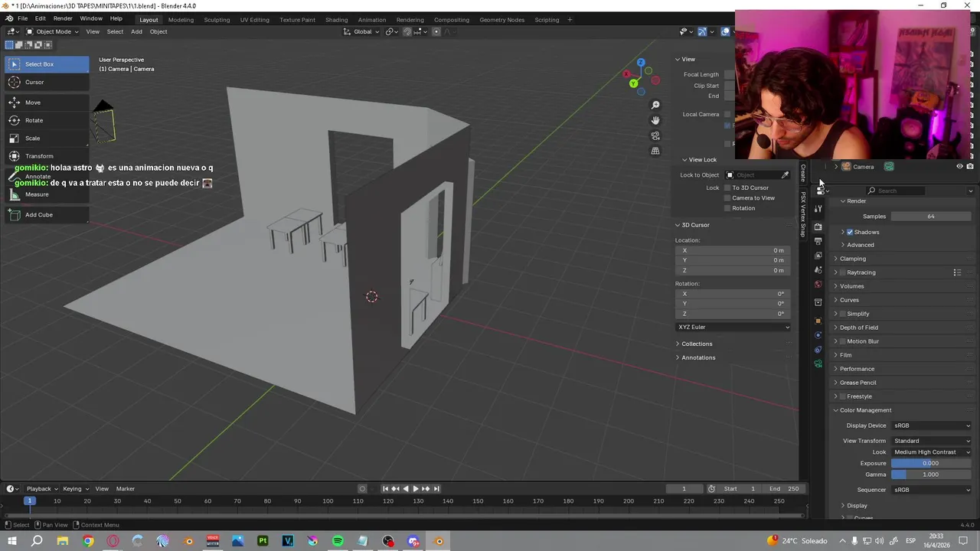The height and width of the screenshot is (551, 980).
Task: Toggle the snapping magnet icon
Action: (407, 31)
